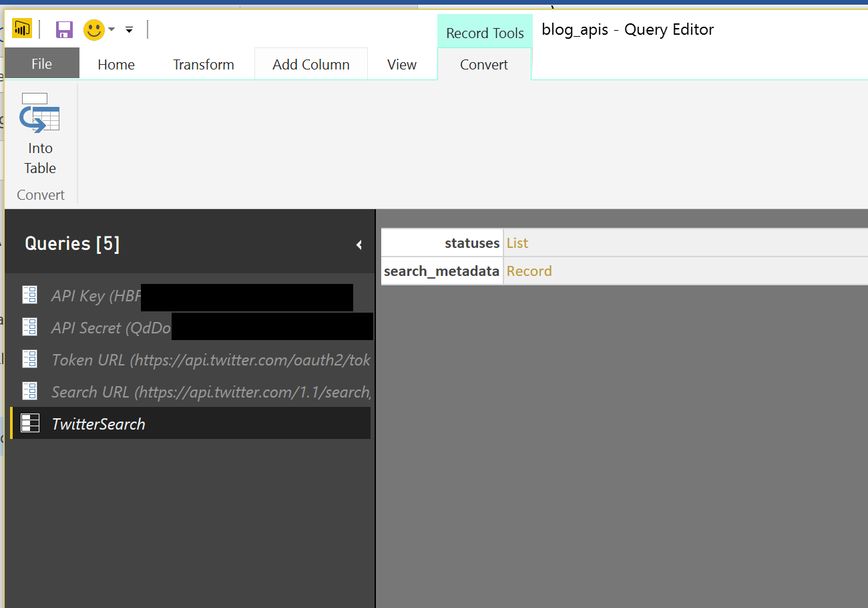Click the API Key query table icon

29,295
